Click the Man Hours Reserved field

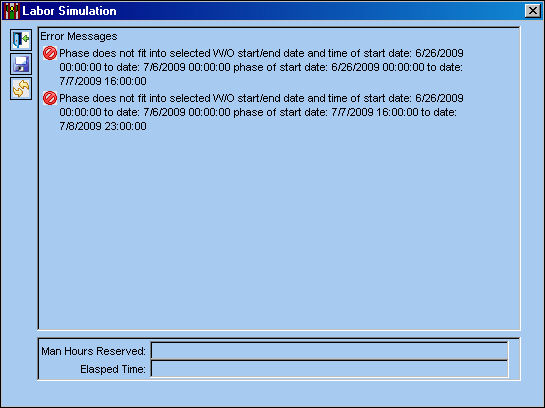[330, 351]
